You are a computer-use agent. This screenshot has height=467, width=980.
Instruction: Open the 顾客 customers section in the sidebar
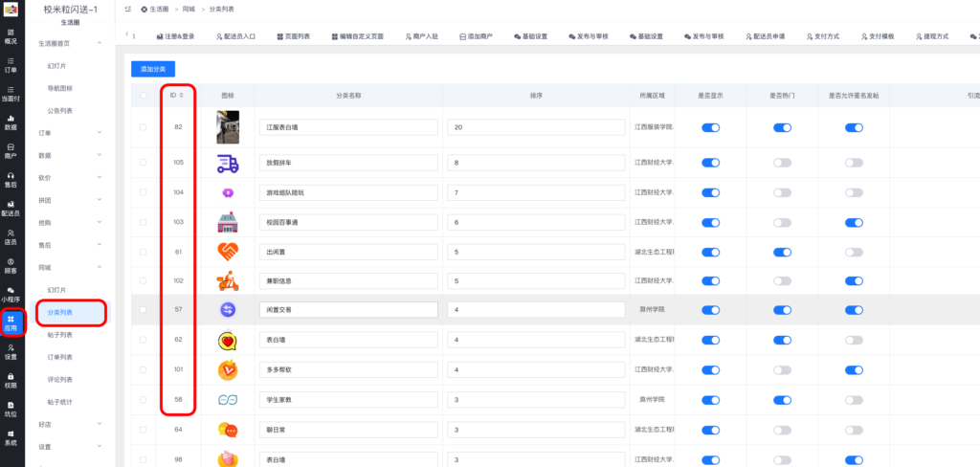[11, 266]
